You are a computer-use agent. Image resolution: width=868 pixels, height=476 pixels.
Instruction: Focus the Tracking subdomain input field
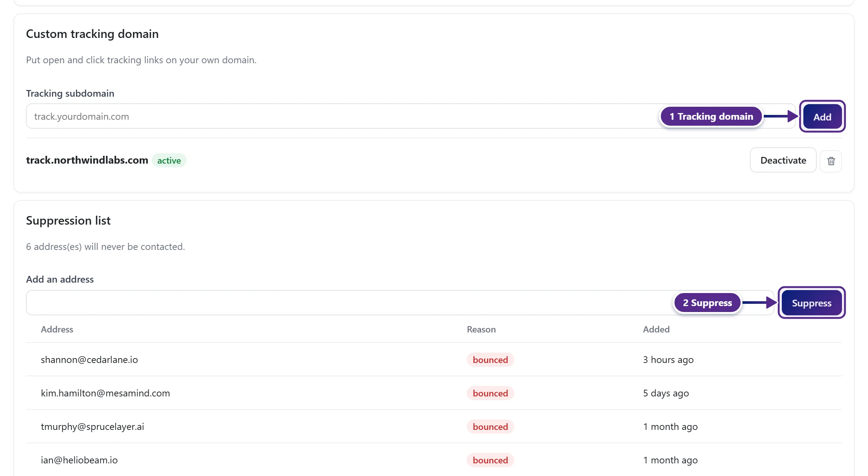click(x=411, y=116)
